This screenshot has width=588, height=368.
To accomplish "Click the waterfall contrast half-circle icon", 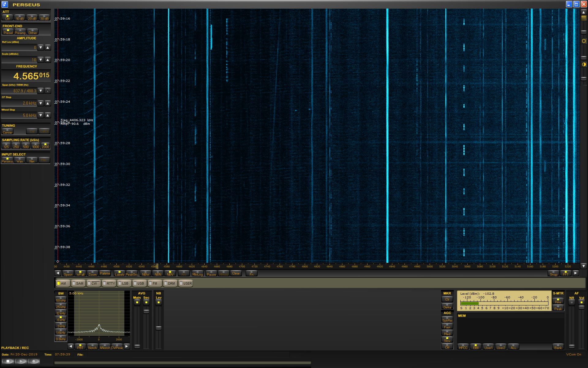I will pyautogui.click(x=584, y=64).
